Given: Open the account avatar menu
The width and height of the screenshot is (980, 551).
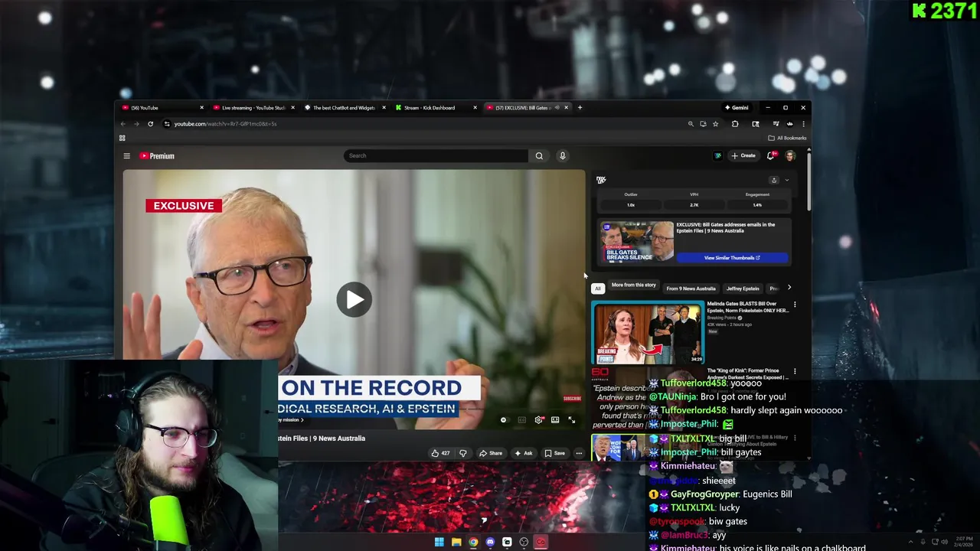Looking at the screenshot, I should pos(790,156).
